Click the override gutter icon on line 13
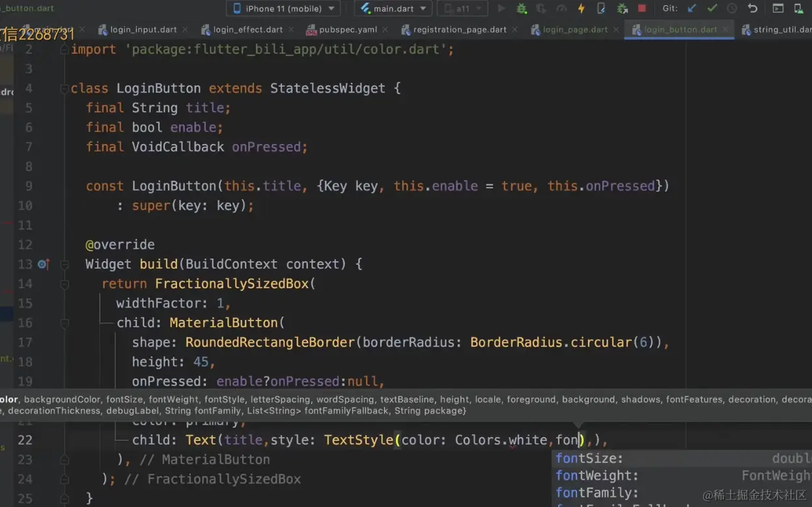Screen dimensions: 812x507 tap(43, 264)
